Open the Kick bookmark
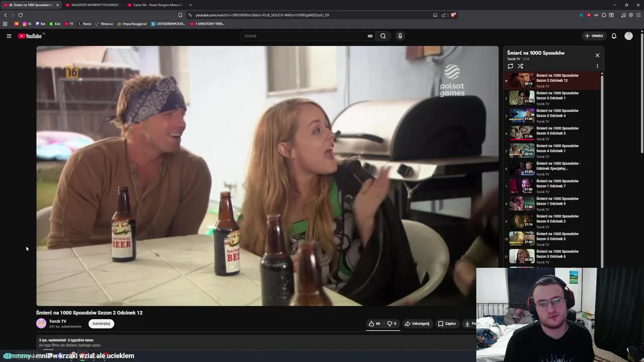644x362 pixels. (55, 24)
